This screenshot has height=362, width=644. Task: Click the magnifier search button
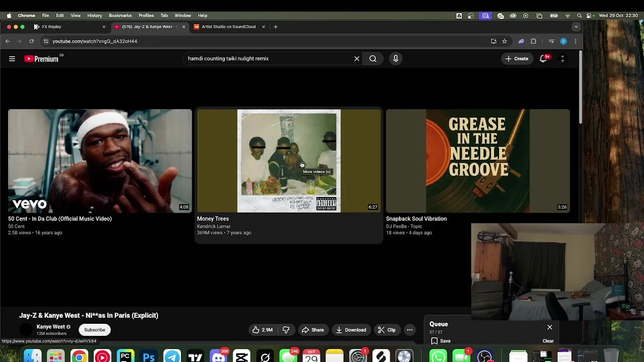tap(373, 59)
